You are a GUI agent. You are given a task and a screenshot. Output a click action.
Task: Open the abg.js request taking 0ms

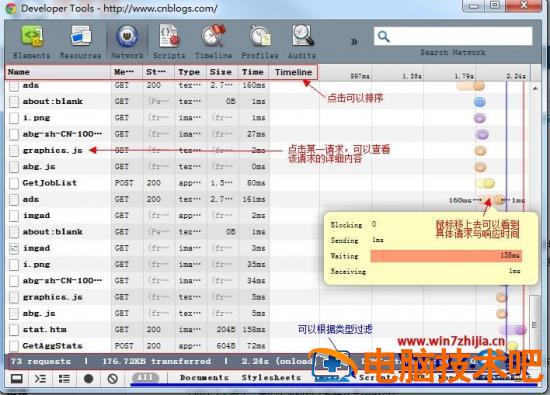(x=39, y=167)
